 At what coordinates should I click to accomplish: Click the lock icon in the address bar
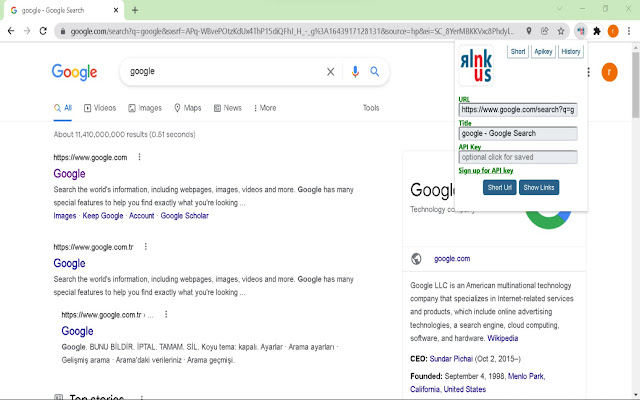(x=63, y=31)
